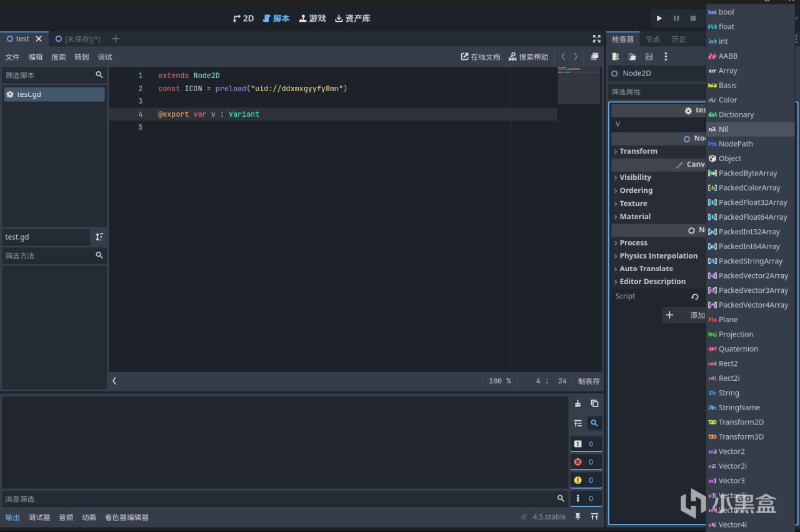Run the project with the play button

(659, 19)
